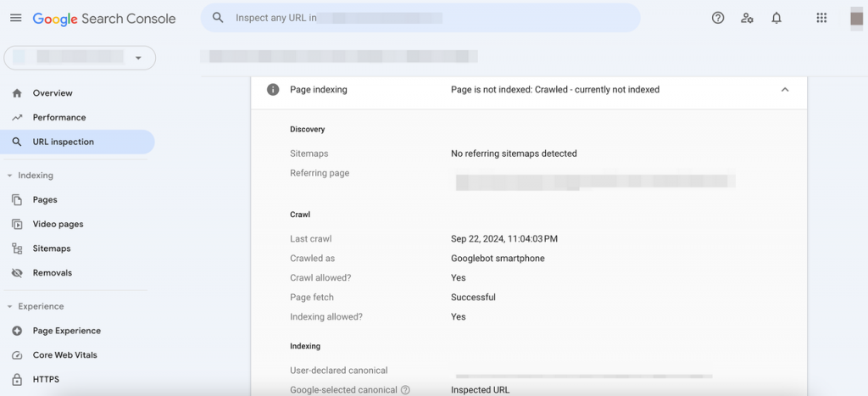Click the Performance trend icon
Screen dimensions: 868x396
pyautogui.click(x=17, y=117)
